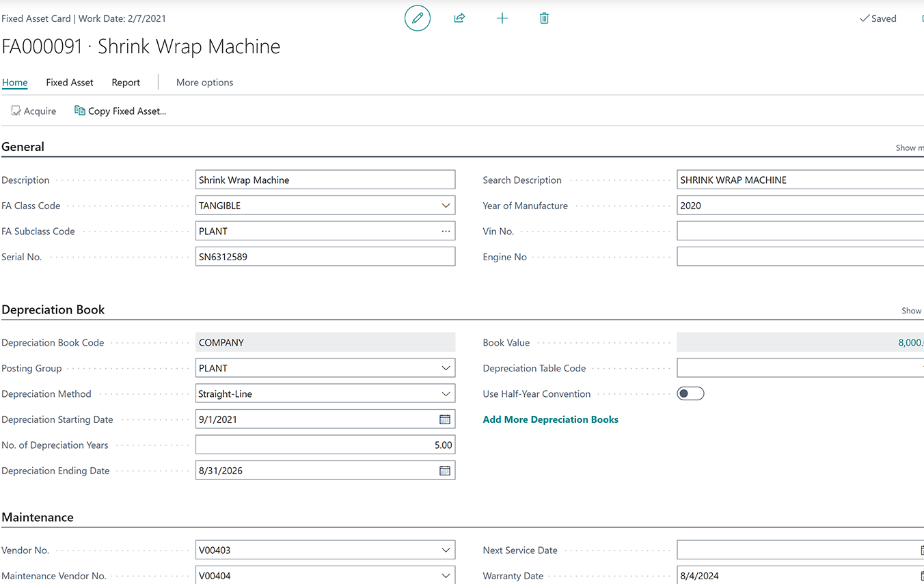Click the No. of Depreciation Years field
Image resolution: width=924 pixels, height=584 pixels.
(325, 445)
